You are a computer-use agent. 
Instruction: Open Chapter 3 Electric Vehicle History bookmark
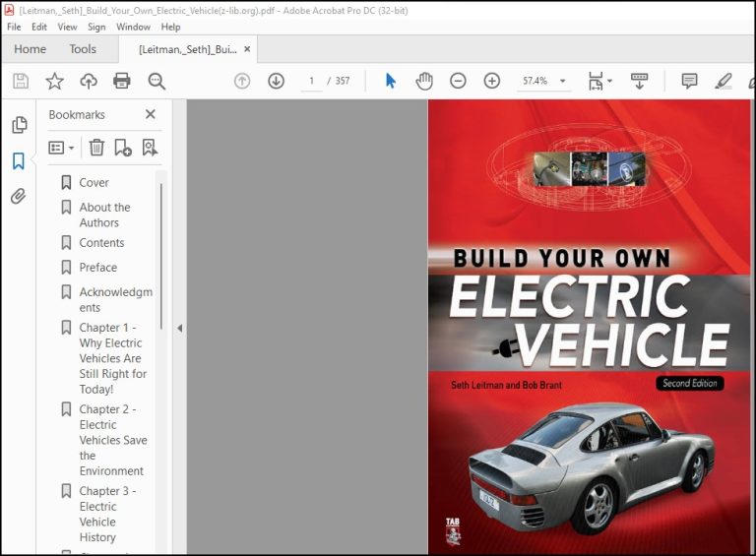pyautogui.click(x=107, y=514)
